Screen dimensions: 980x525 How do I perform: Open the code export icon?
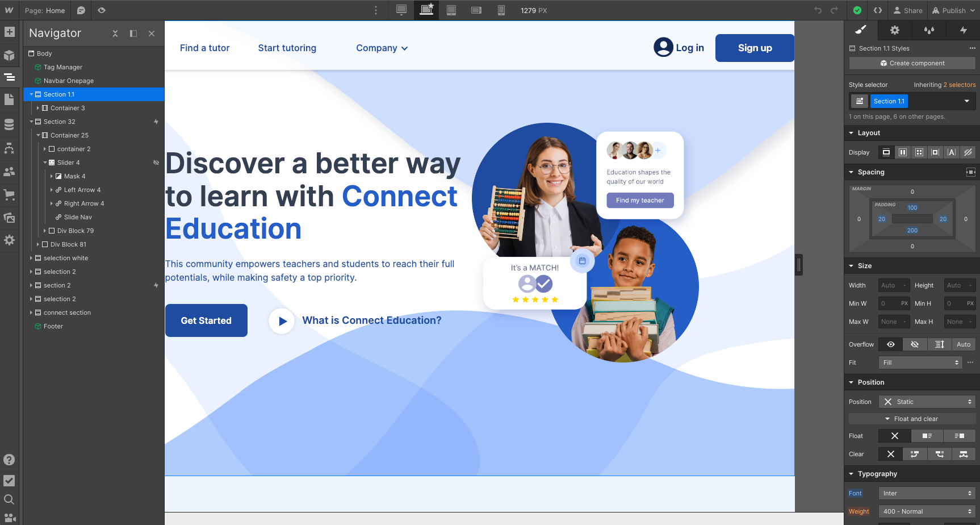coord(878,10)
